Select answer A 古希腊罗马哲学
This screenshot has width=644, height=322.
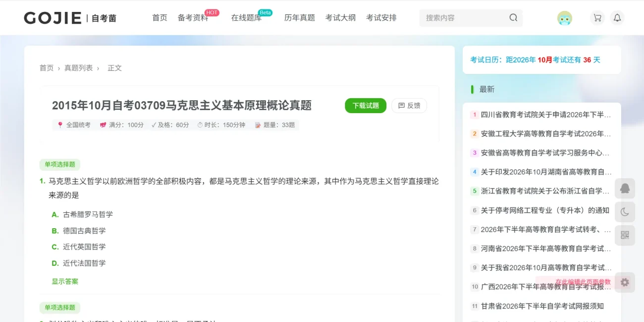[82, 214]
